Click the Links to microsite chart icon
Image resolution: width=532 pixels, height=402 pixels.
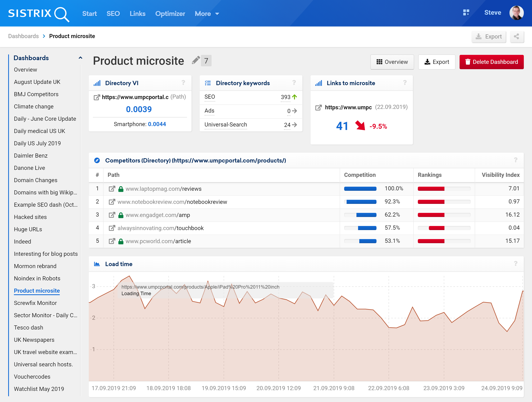[x=319, y=83]
